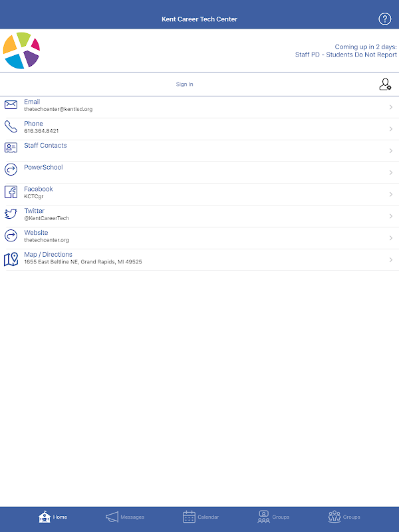Click the Facebook logo icon
This screenshot has height=532, width=399.
coord(11,192)
